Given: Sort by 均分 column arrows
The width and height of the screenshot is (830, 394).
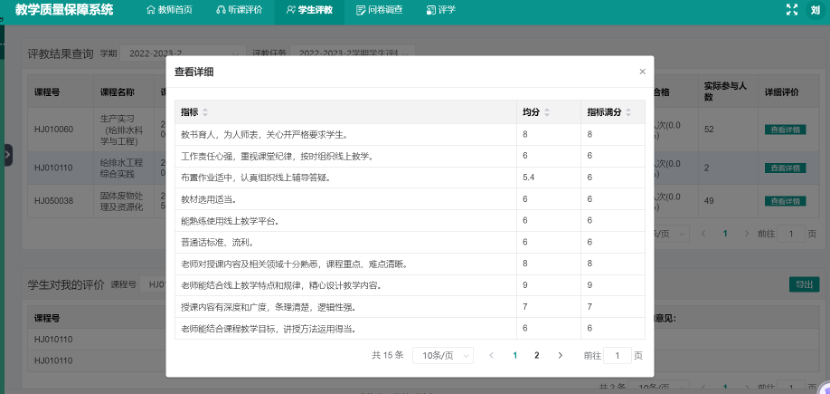Looking at the screenshot, I should coord(547,112).
